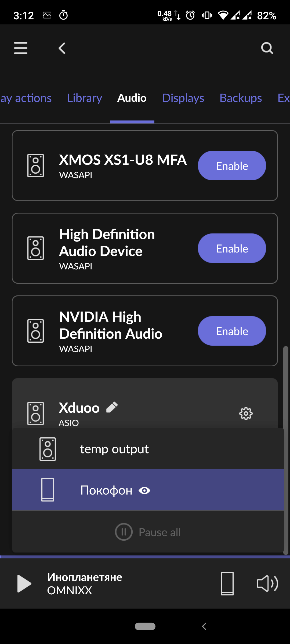Open the Backups tab
290x644 pixels.
(x=241, y=98)
